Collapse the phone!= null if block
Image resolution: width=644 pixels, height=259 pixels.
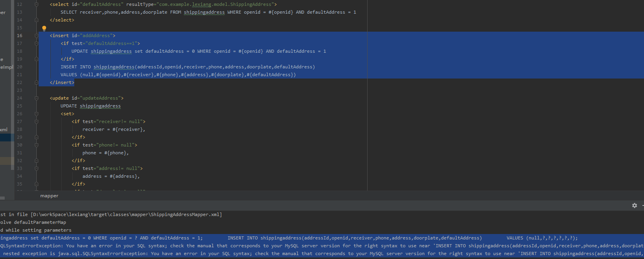pos(36,145)
